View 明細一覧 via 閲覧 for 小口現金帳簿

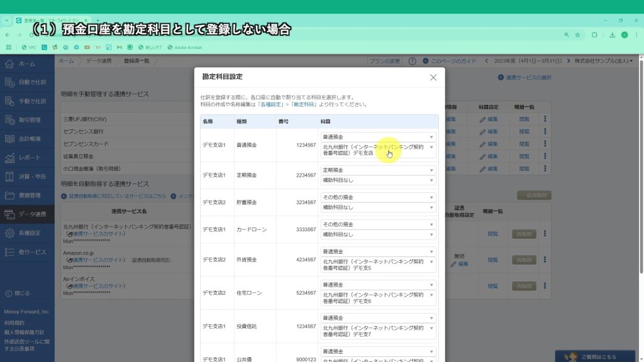click(524, 168)
